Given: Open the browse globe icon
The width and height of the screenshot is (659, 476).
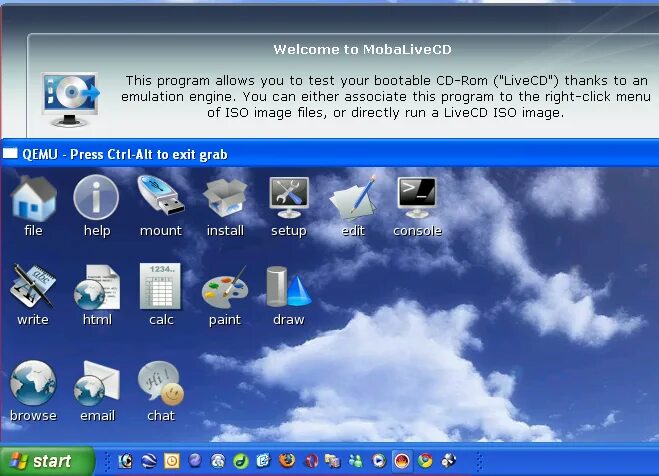Looking at the screenshot, I should [x=33, y=383].
